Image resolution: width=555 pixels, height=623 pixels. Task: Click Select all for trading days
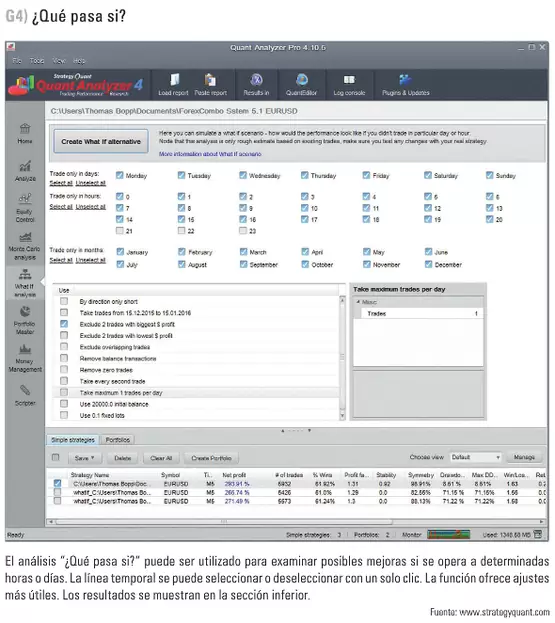pyautogui.click(x=61, y=183)
